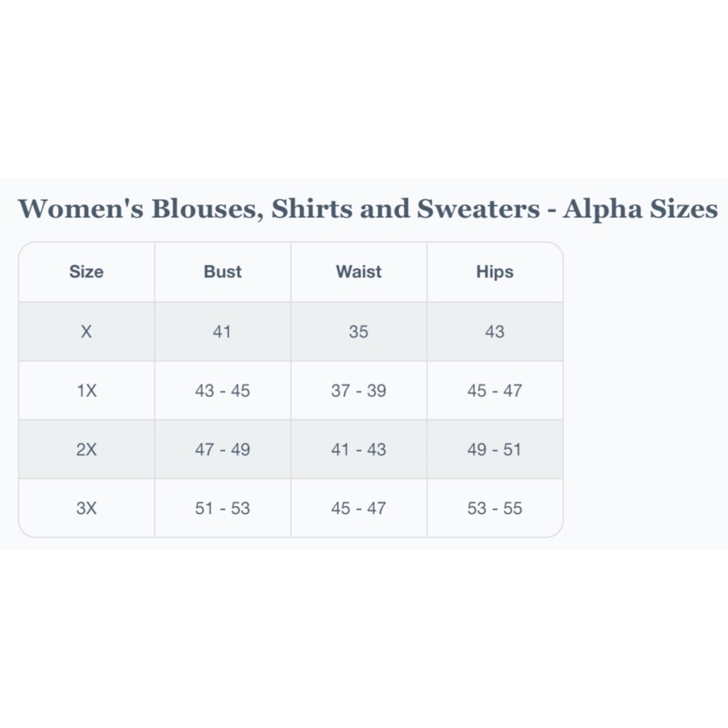Select the 2X size row label
Image resolution: width=728 pixels, height=728 pixels.
87,449
